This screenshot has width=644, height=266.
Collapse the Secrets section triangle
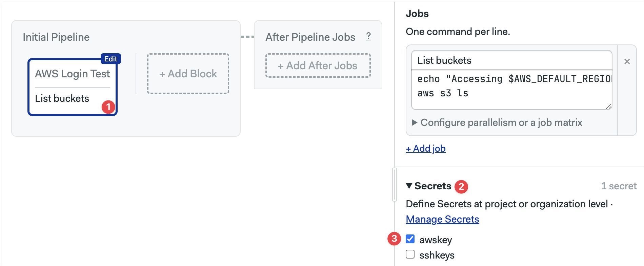pos(409,186)
